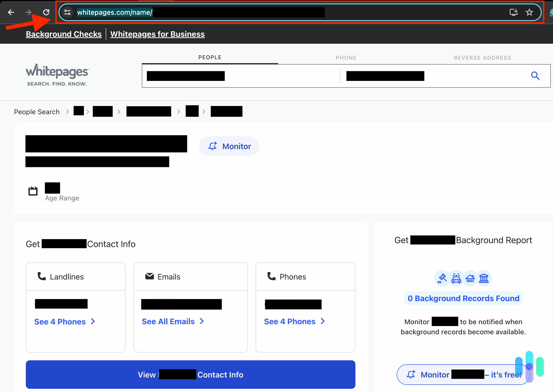Open site permissions icon in address bar
This screenshot has height=392, width=553.
click(x=67, y=12)
